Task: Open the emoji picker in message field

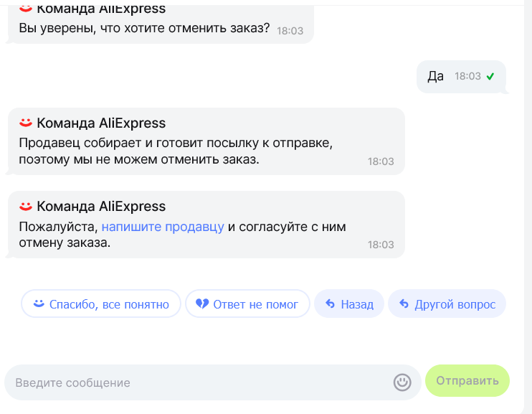Action: tap(403, 382)
